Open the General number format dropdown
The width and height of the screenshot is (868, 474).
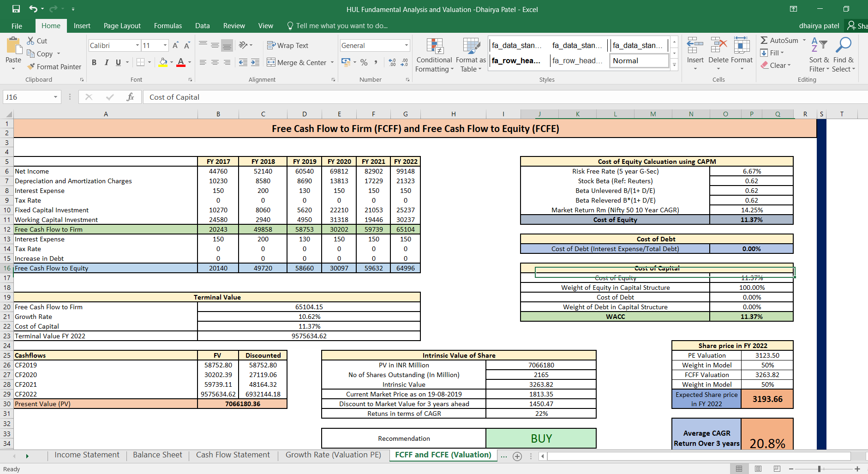coord(407,45)
